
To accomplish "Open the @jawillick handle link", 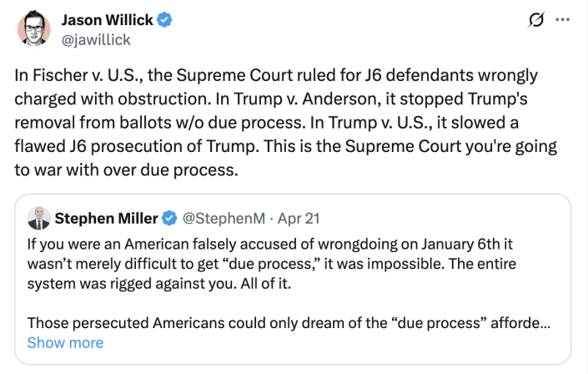I will 96,38.
